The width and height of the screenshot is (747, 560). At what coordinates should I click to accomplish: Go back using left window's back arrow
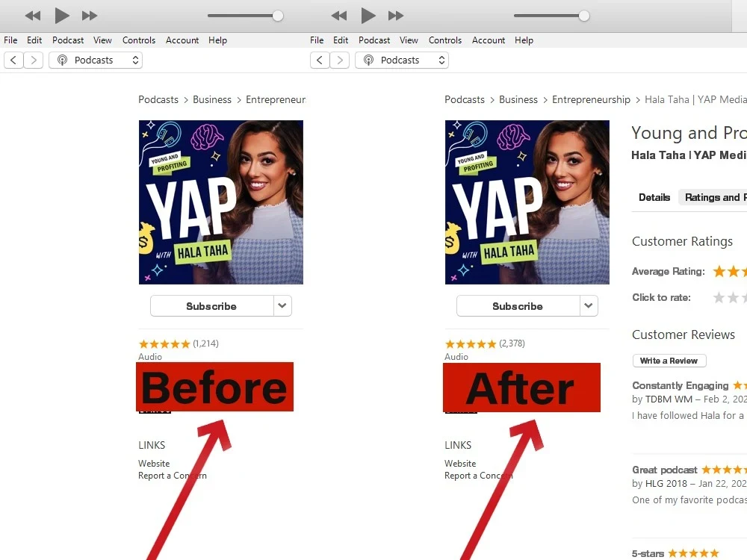[x=13, y=60]
